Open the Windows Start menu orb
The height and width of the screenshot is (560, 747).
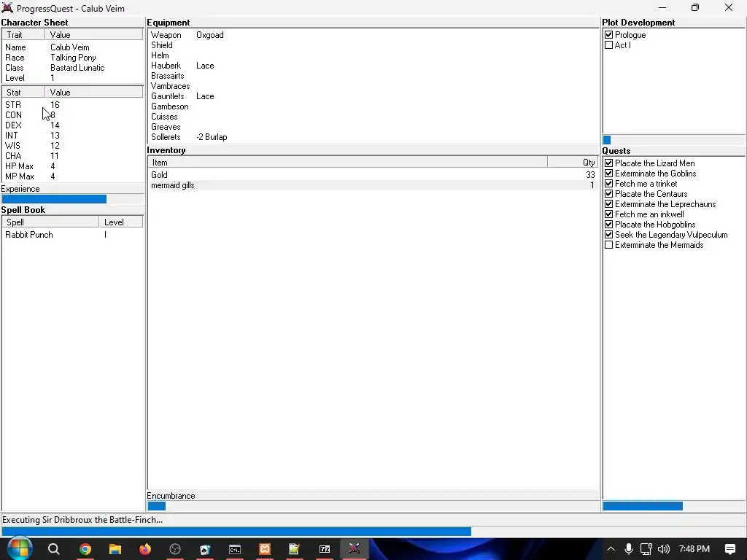(19, 548)
